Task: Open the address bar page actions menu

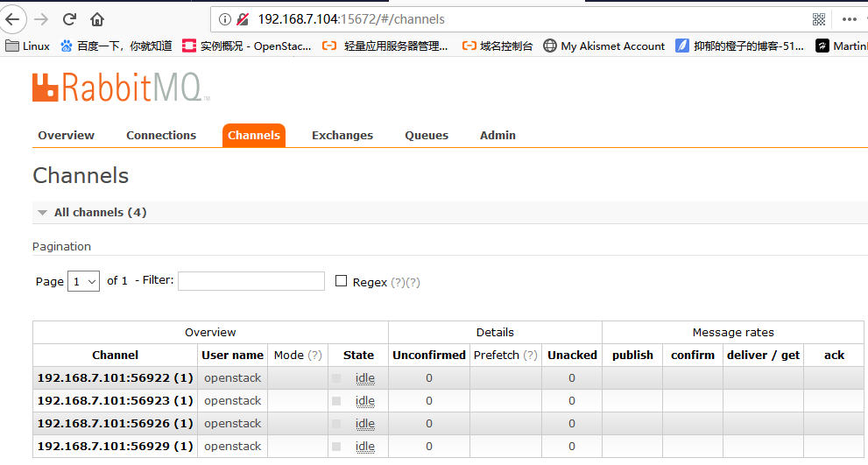Action: tap(850, 18)
